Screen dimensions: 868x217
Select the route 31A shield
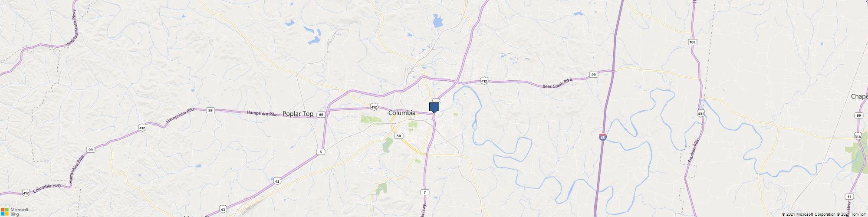click(858, 136)
